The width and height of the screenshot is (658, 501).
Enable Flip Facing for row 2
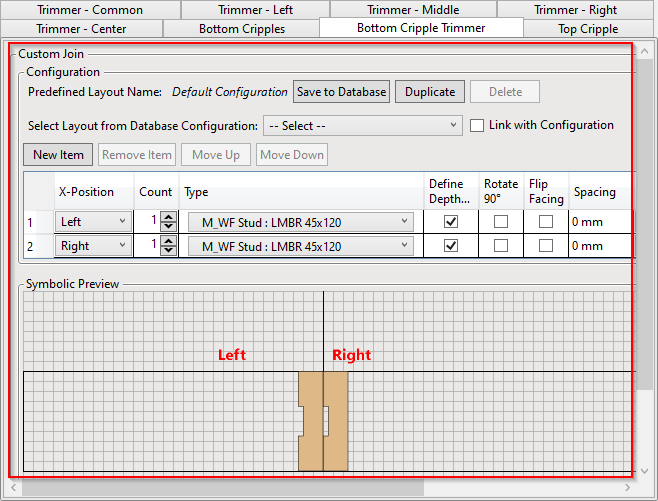546,246
